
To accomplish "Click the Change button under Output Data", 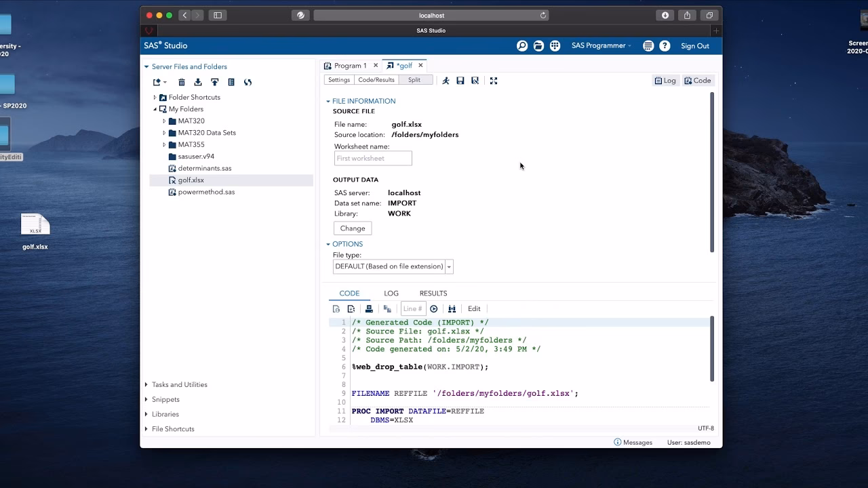I will pos(353,228).
